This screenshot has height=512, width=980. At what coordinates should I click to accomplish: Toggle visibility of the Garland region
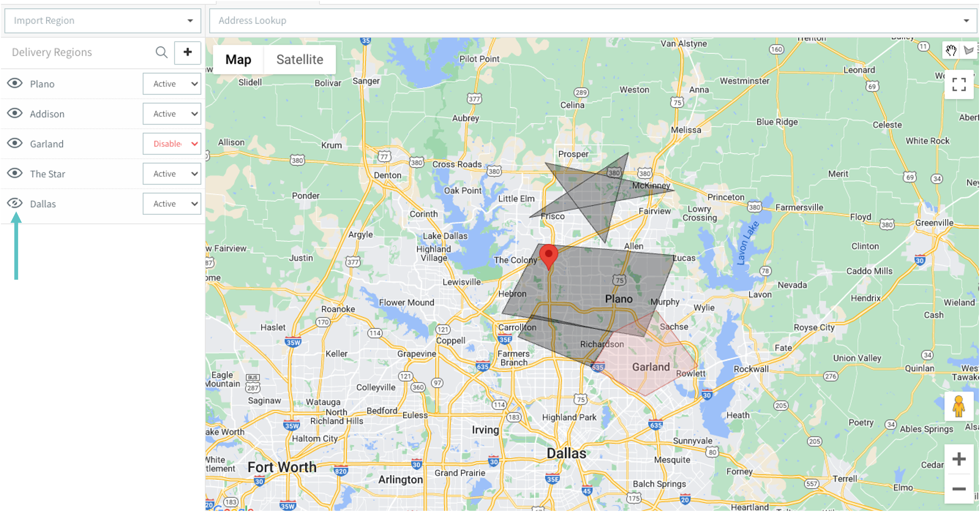pyautogui.click(x=15, y=143)
